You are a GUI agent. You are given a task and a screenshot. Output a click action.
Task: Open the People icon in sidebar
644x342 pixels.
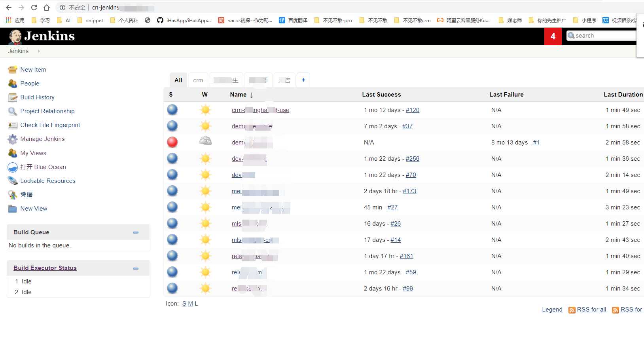(13, 84)
